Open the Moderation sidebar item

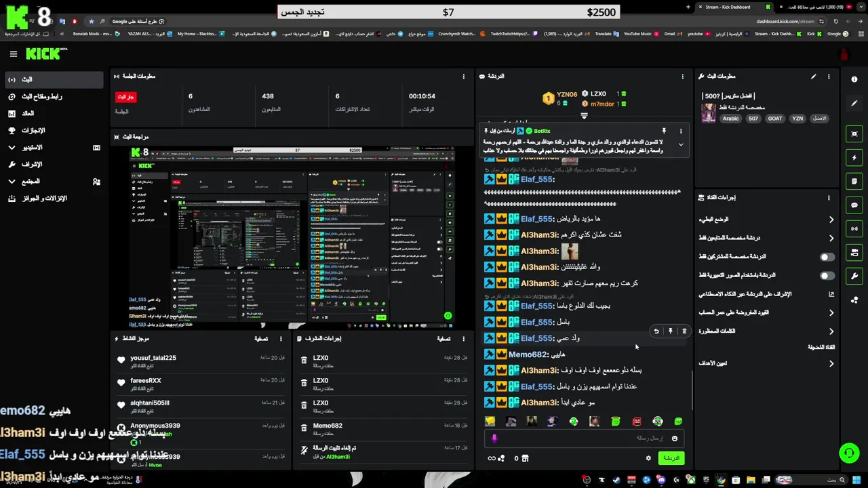pyautogui.click(x=54, y=164)
